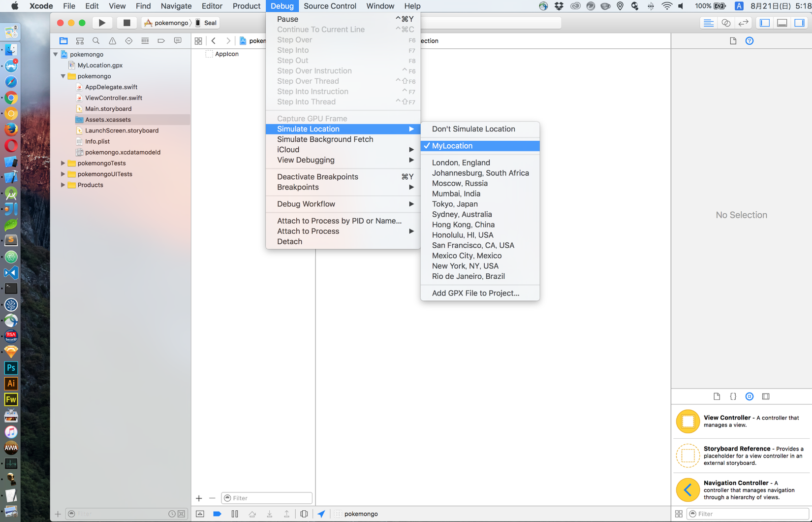Choose Add GPX File to Project…

(x=480, y=293)
